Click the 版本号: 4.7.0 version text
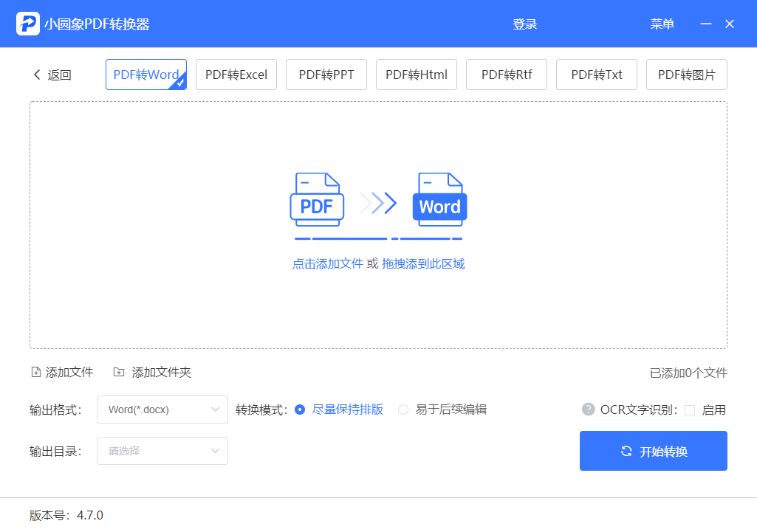The width and height of the screenshot is (757, 532). [66, 515]
